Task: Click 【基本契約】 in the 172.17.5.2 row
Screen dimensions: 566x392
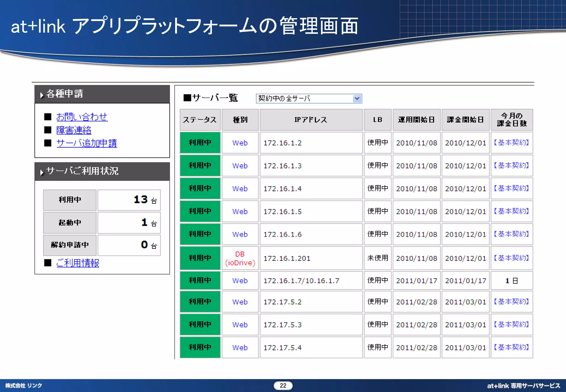Action: 512,302
